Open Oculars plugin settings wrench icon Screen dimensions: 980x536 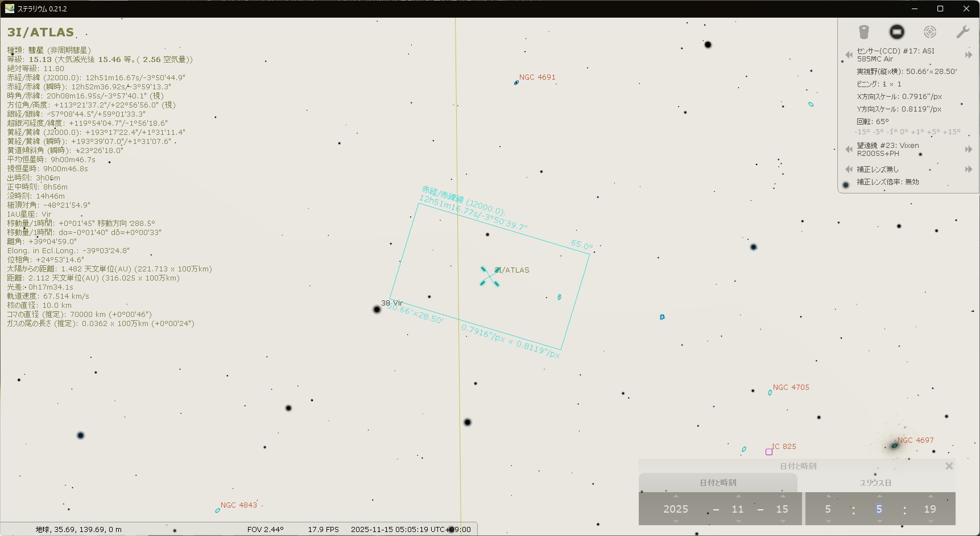(962, 32)
